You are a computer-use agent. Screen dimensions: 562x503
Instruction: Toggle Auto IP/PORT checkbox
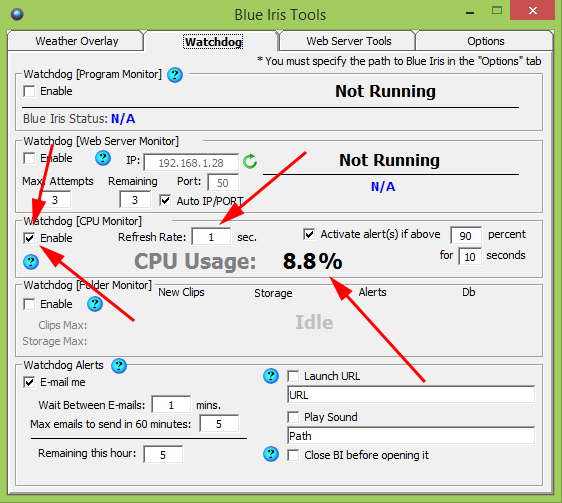click(165, 200)
